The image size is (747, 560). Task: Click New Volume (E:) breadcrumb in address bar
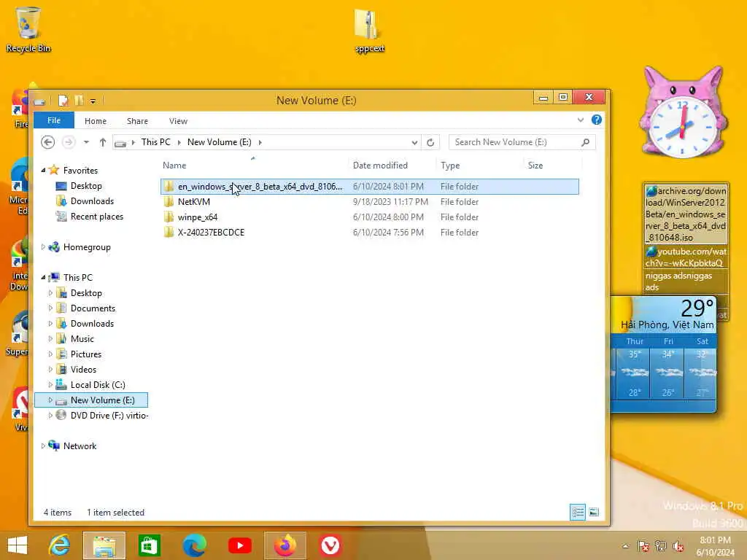pos(219,142)
